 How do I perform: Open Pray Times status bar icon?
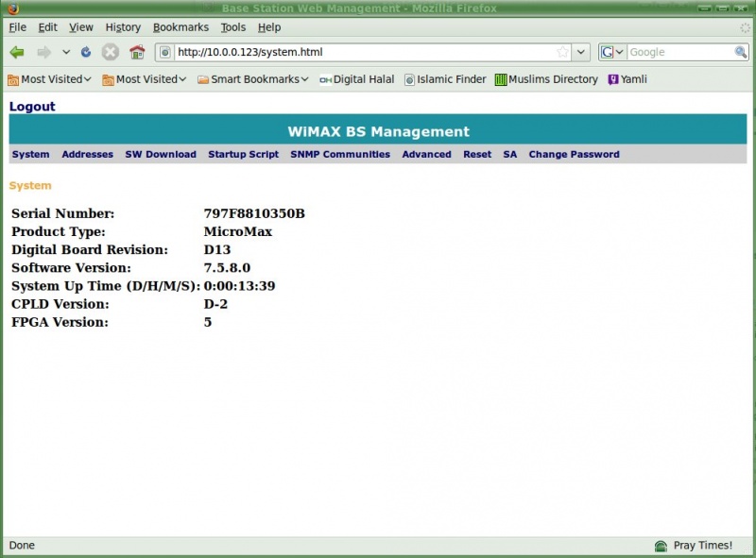[x=661, y=546]
